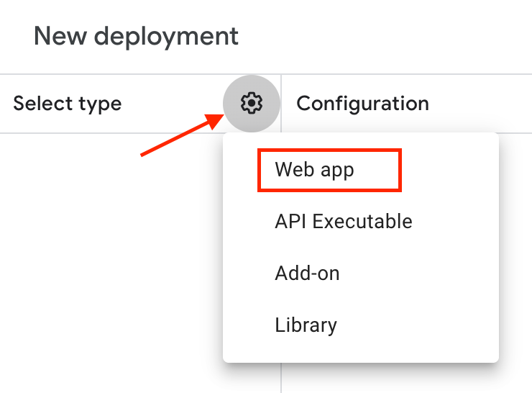Viewport: 532px width, 393px height.
Task: Choose API Executable deployment type
Action: click(343, 222)
